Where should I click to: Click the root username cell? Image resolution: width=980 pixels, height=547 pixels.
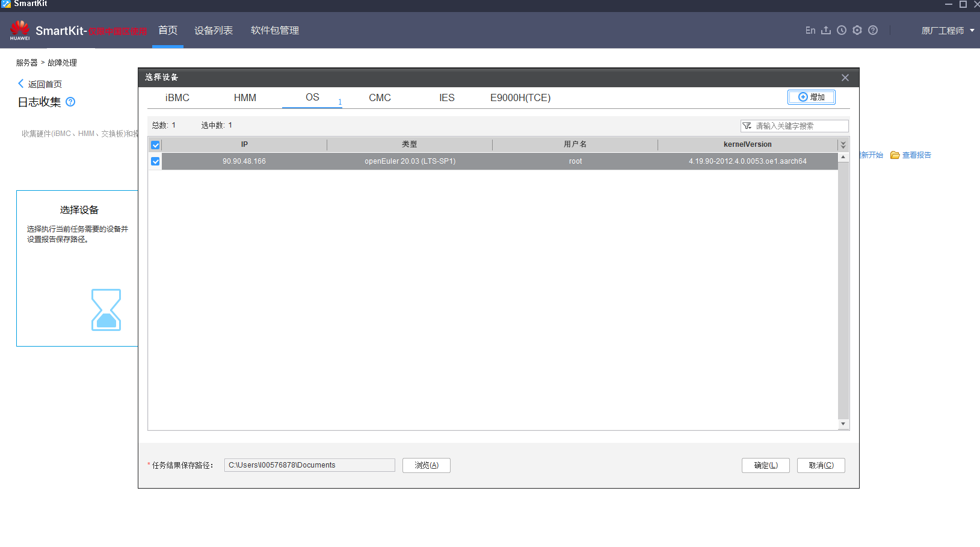[576, 161]
